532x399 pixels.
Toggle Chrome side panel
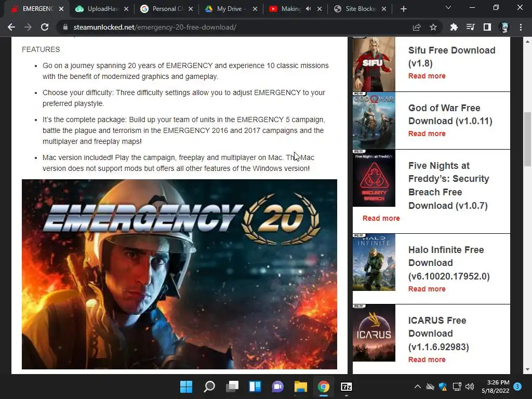click(x=487, y=27)
